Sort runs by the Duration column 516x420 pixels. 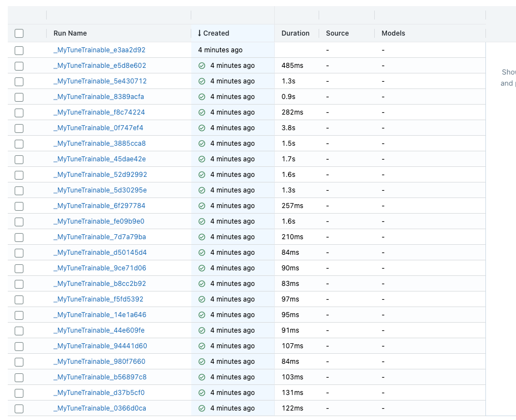296,33
